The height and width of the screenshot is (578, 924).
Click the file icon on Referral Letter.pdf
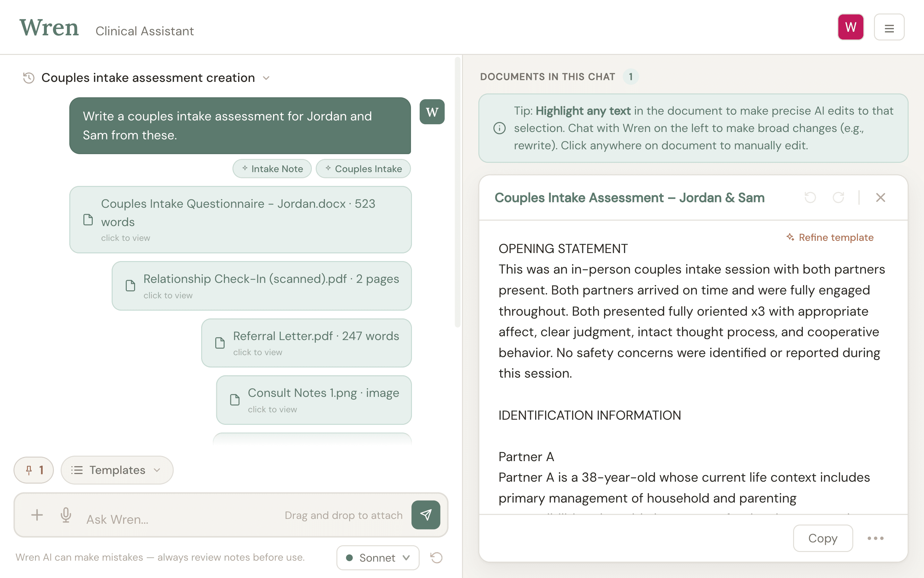(220, 343)
